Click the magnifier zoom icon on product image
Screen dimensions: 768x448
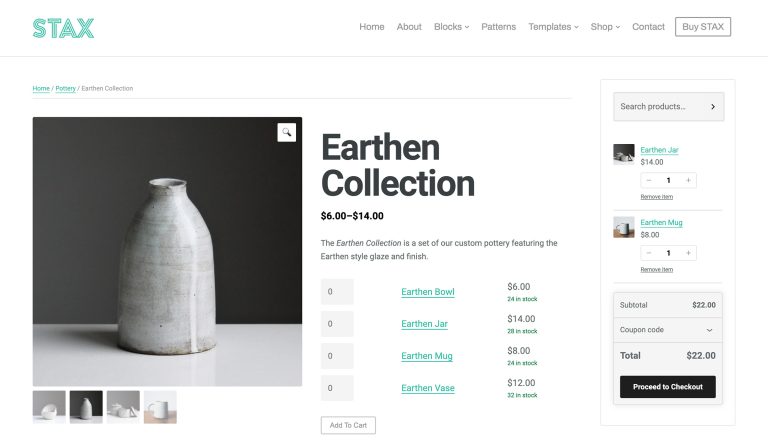click(287, 132)
